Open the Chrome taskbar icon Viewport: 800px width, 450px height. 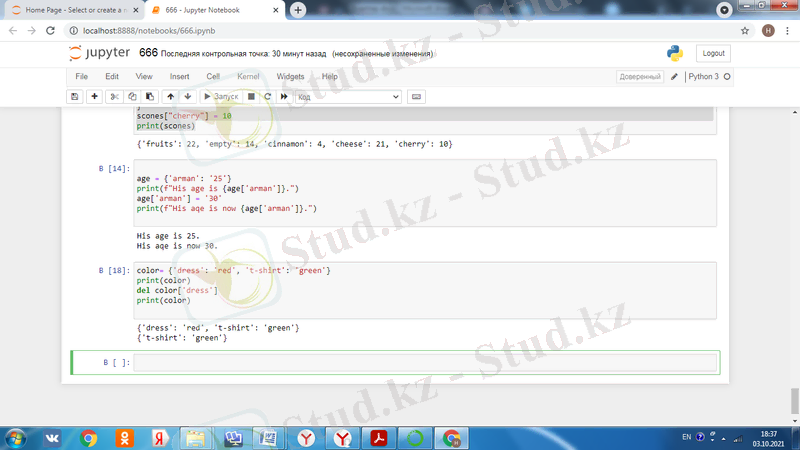pyautogui.click(x=88, y=438)
